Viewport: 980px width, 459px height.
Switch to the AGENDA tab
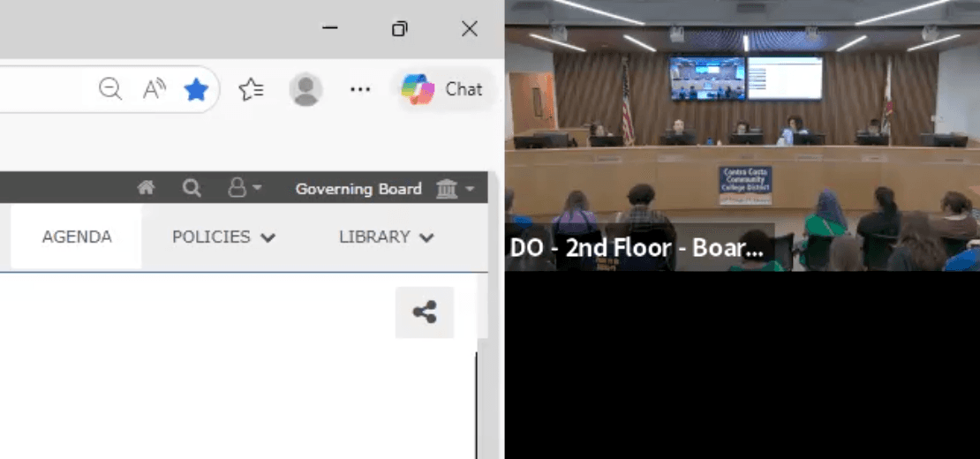coord(77,237)
